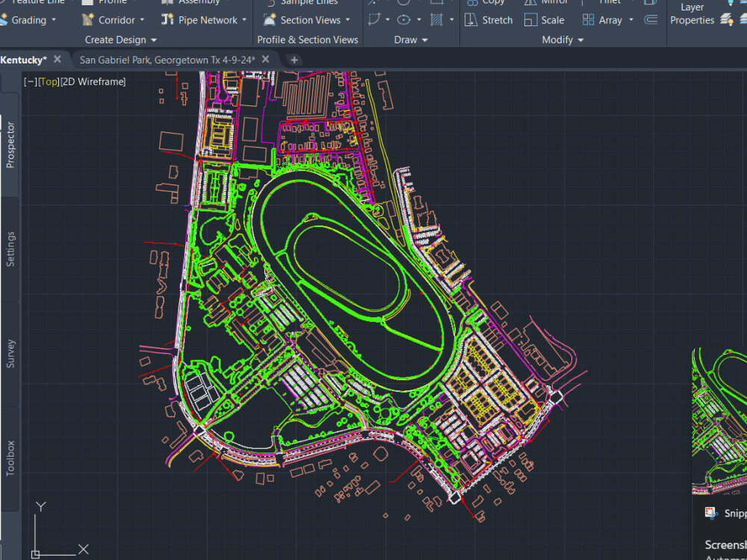Open the Array dropdown arrow
The height and width of the screenshot is (560, 747).
click(x=631, y=20)
